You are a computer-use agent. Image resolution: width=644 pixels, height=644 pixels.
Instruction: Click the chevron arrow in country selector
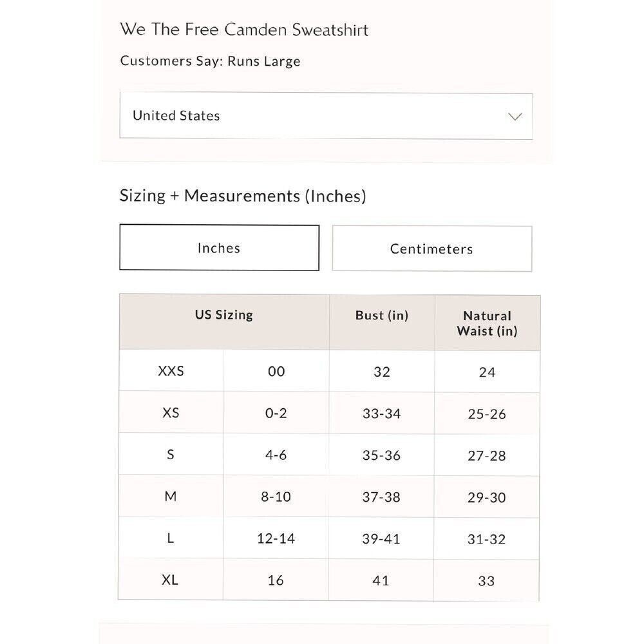(515, 117)
